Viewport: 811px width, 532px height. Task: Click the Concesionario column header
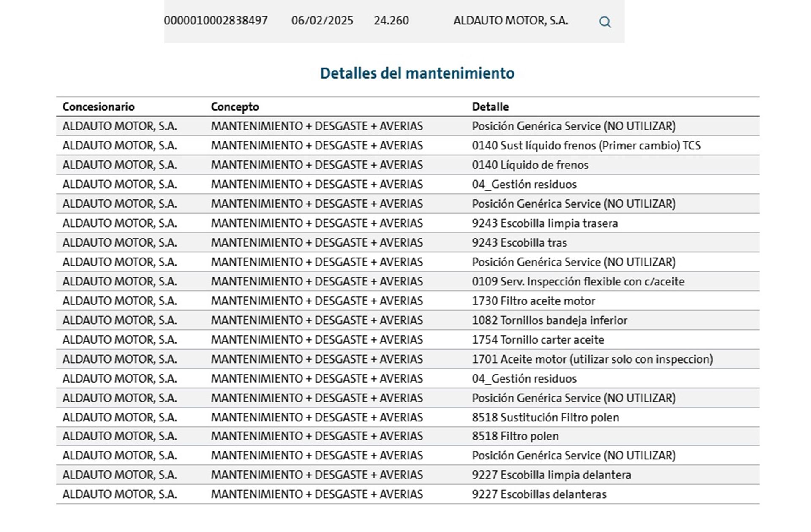[x=98, y=107]
